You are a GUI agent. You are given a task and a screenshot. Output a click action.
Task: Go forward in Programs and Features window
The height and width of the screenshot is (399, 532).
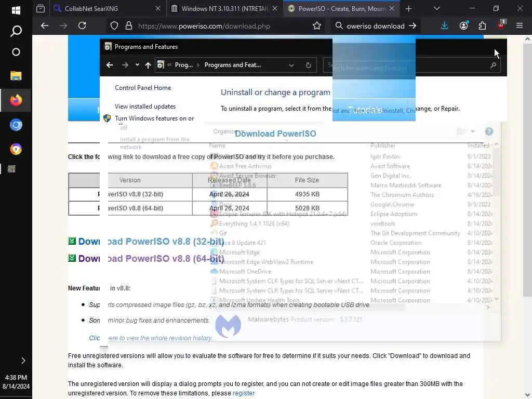(x=125, y=65)
